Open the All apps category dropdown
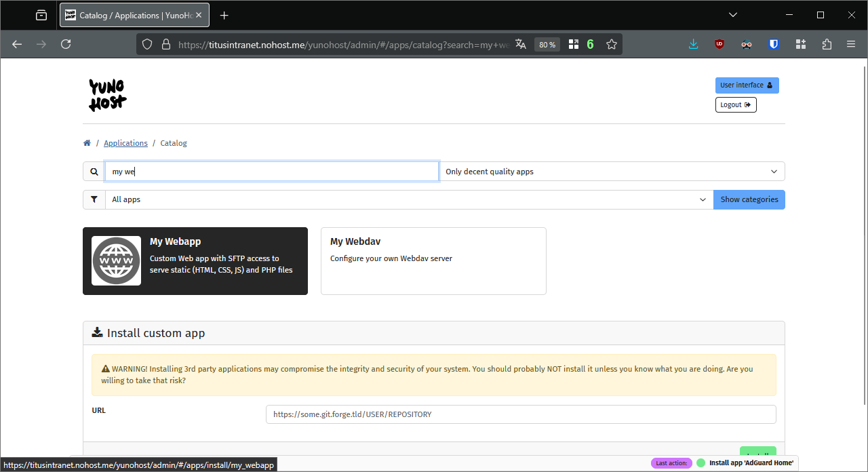868x472 pixels. click(x=409, y=199)
